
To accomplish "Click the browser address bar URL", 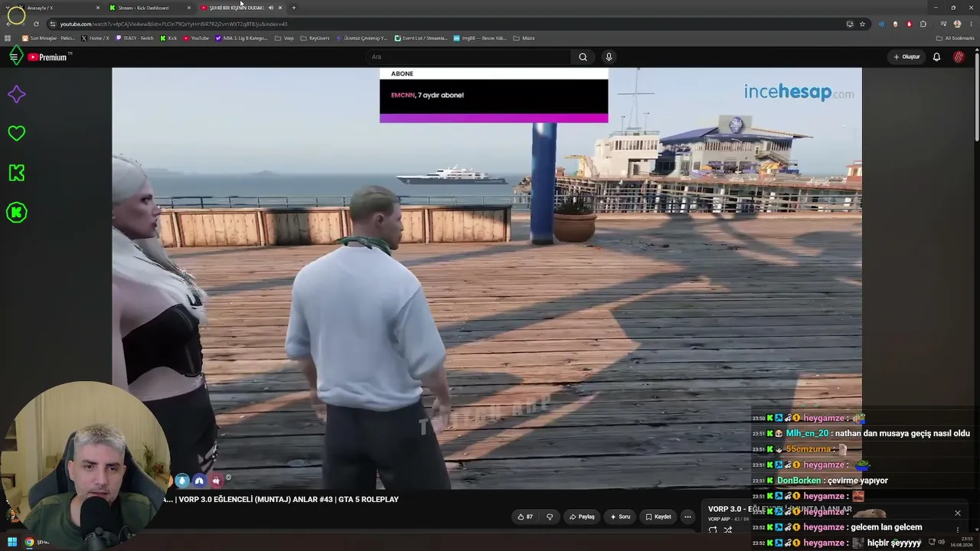I will 174,24.
